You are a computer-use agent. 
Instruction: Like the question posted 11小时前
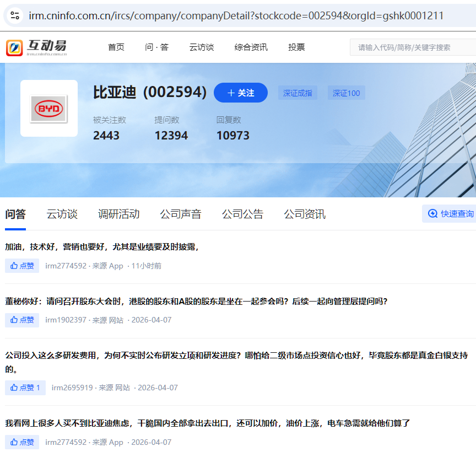point(22,266)
